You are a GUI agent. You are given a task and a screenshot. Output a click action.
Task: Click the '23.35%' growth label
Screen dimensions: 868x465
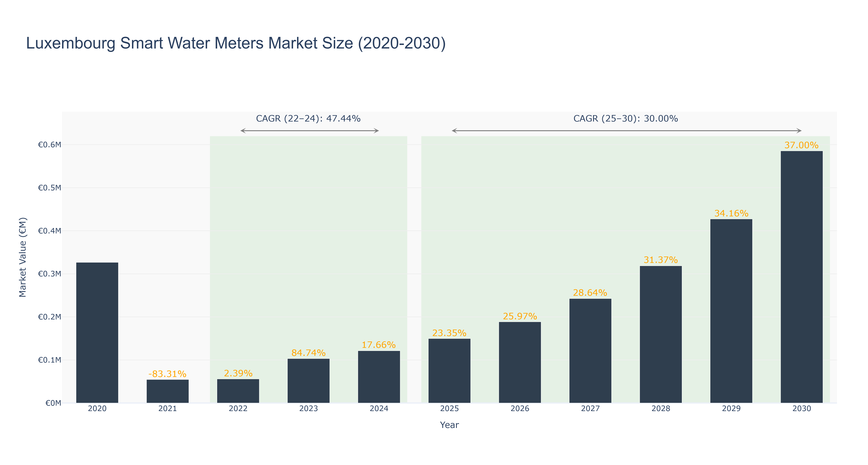click(449, 333)
